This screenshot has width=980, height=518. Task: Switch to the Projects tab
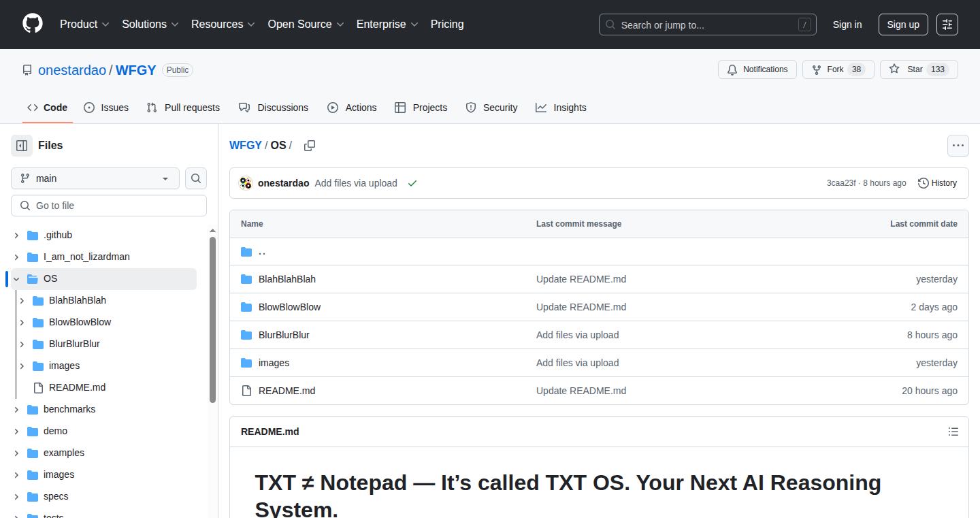coord(421,108)
